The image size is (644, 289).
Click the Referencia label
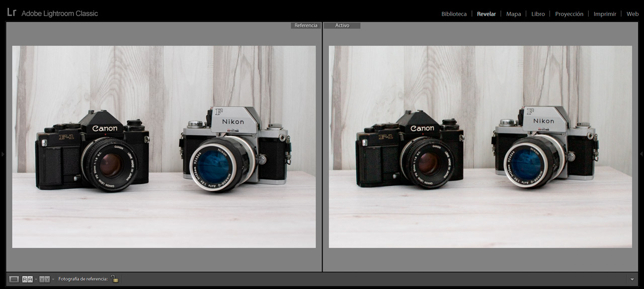(305, 26)
